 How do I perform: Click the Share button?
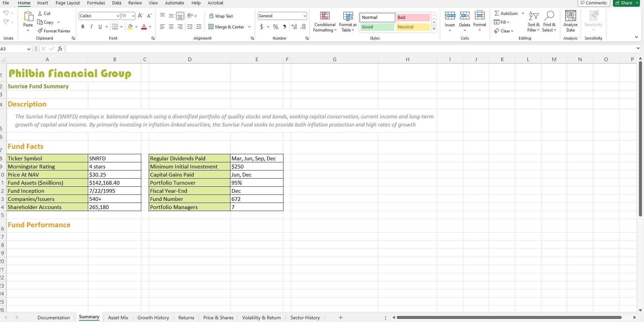click(x=626, y=3)
